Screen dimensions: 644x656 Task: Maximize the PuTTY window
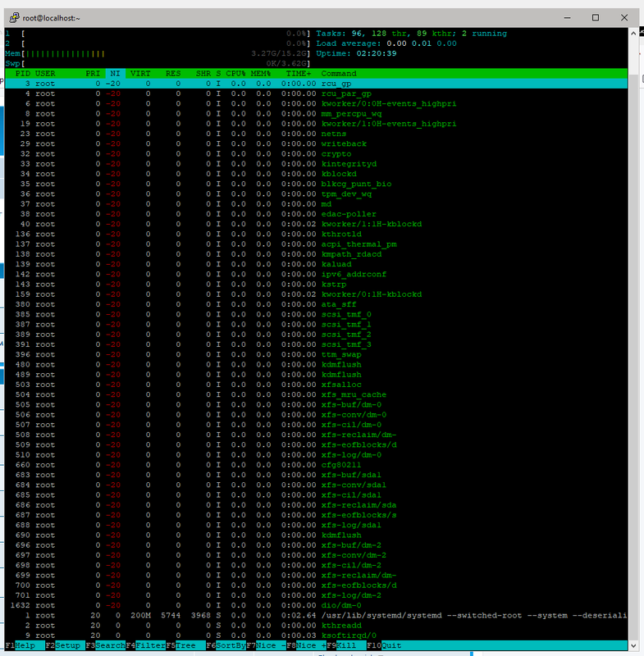tap(596, 17)
